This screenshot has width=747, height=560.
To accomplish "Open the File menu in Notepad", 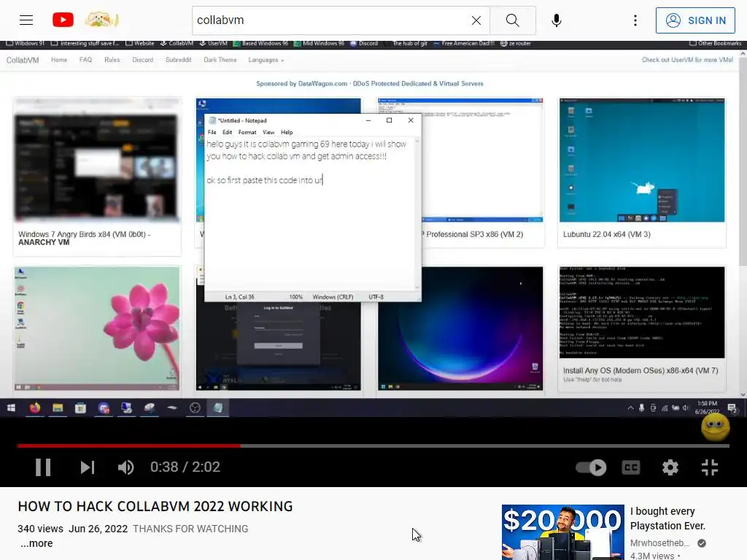I will 212,133.
